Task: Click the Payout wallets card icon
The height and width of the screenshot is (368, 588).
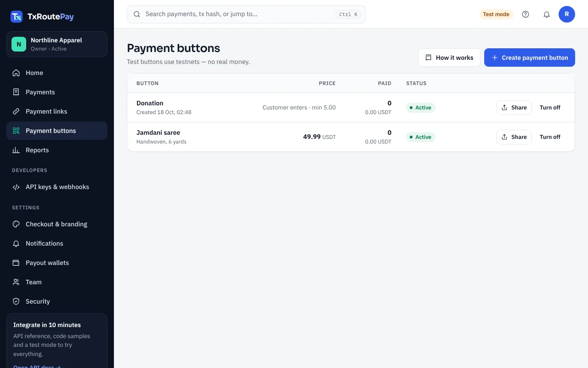Action: click(16, 263)
